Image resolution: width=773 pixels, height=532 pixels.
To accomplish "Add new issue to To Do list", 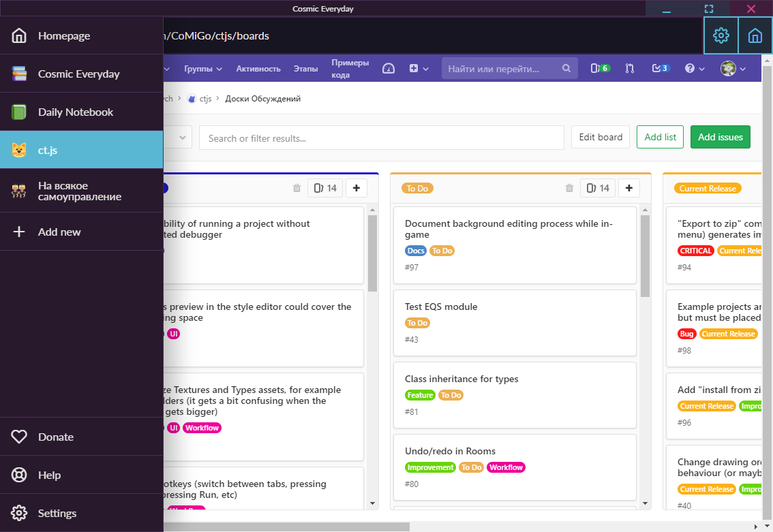I will pyautogui.click(x=629, y=188).
